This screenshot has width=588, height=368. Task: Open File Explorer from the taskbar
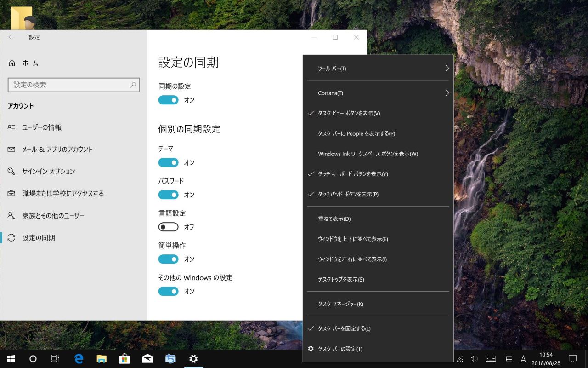click(x=102, y=359)
